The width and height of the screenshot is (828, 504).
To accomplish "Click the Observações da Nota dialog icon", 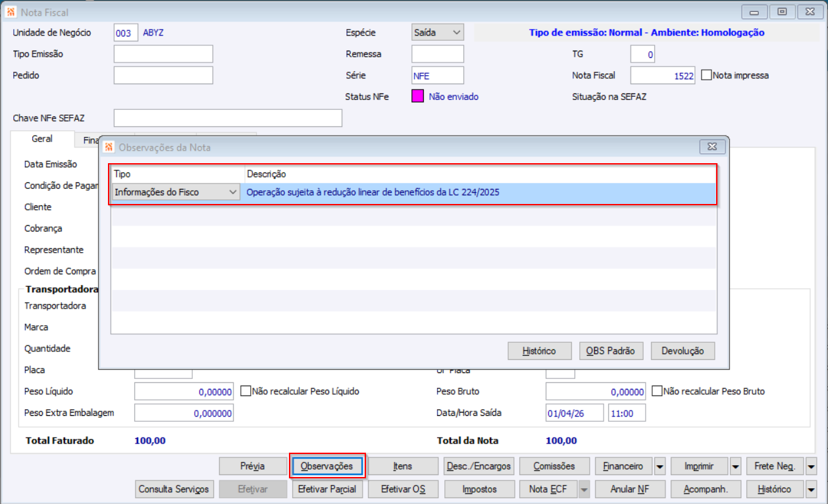I will point(109,147).
